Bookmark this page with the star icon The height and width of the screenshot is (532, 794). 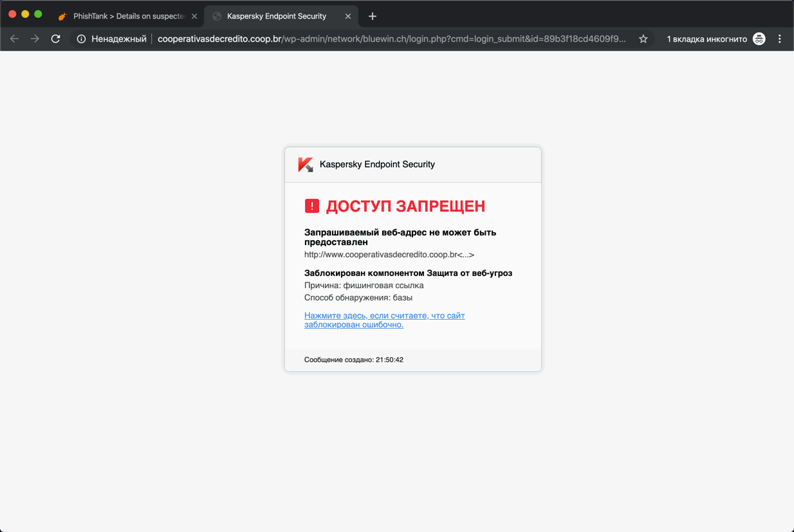(x=643, y=39)
